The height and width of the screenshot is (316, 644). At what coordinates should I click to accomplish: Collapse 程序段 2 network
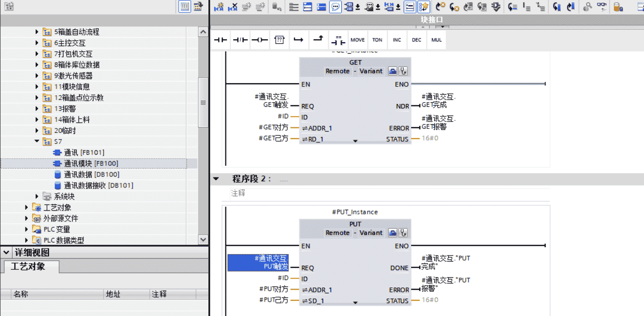(x=216, y=179)
